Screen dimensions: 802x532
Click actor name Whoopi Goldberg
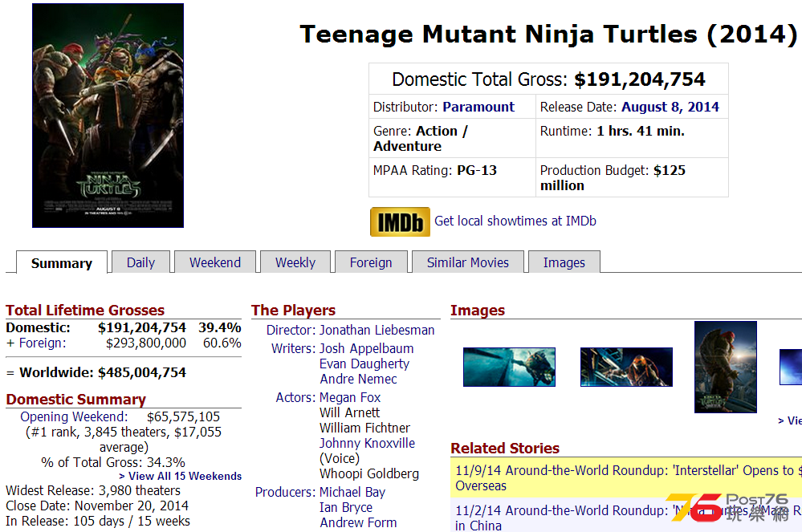coord(369,473)
